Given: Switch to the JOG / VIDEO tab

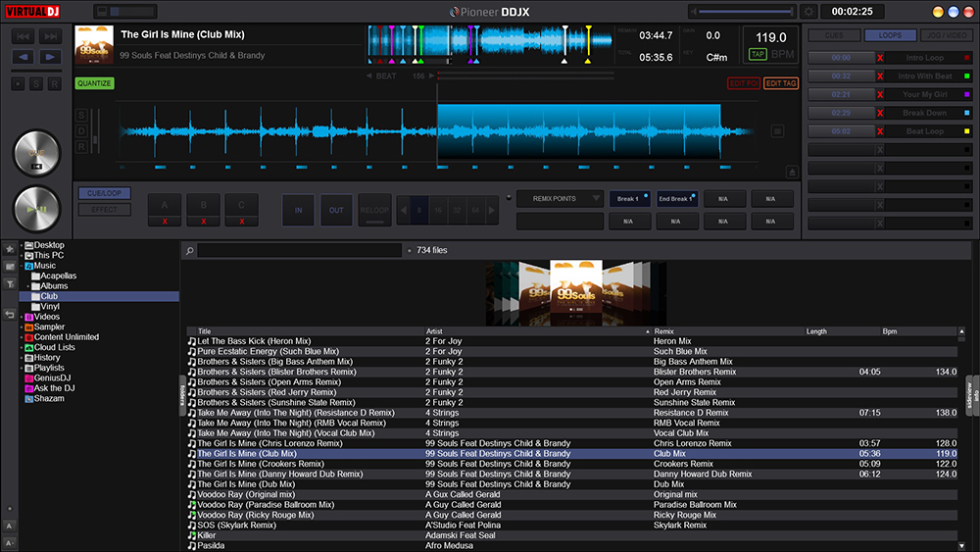Looking at the screenshot, I should tap(947, 35).
